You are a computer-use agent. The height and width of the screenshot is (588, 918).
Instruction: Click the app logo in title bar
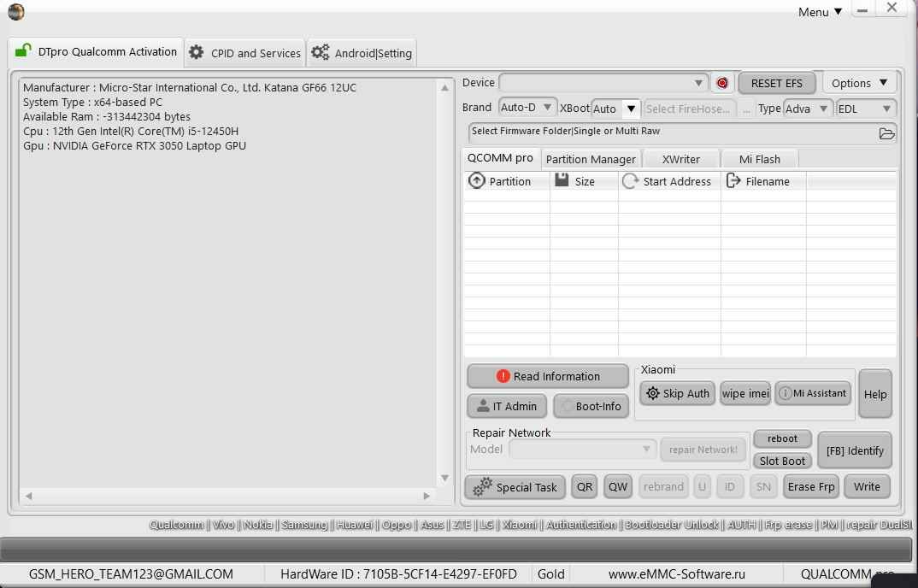[15, 12]
